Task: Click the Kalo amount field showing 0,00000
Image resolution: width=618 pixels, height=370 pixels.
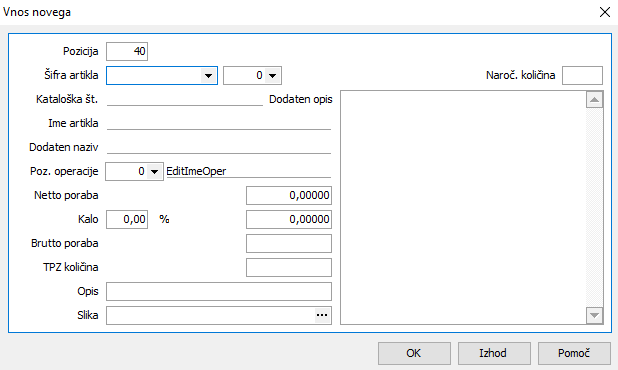Action: point(289,219)
